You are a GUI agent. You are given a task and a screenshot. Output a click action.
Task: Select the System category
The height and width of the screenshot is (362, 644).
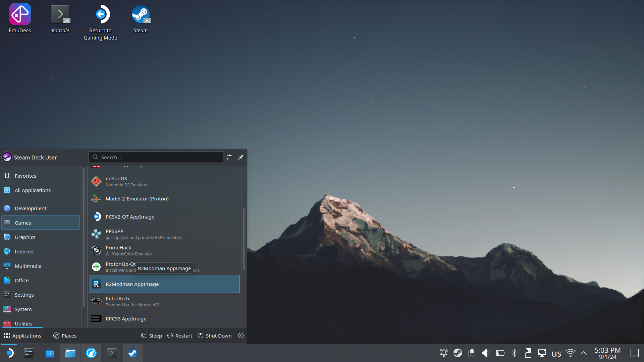pos(41,309)
